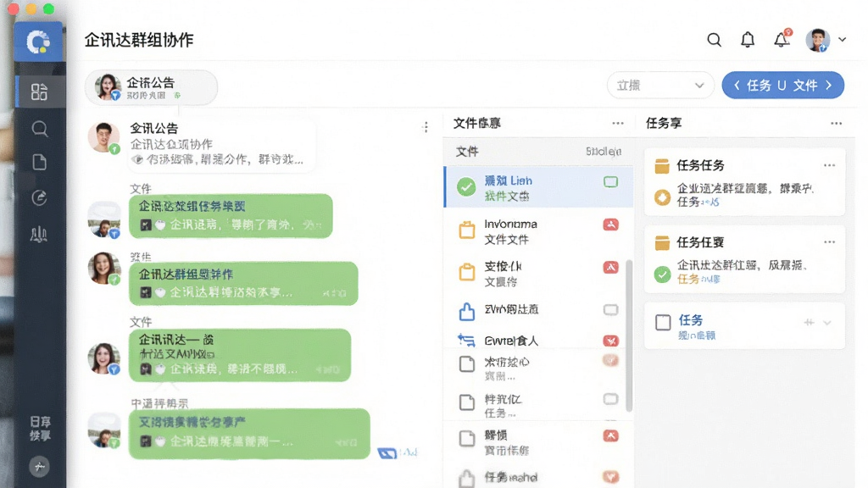Click the red badge on the second-last file row
This screenshot has width=868, height=488.
[x=610, y=436]
